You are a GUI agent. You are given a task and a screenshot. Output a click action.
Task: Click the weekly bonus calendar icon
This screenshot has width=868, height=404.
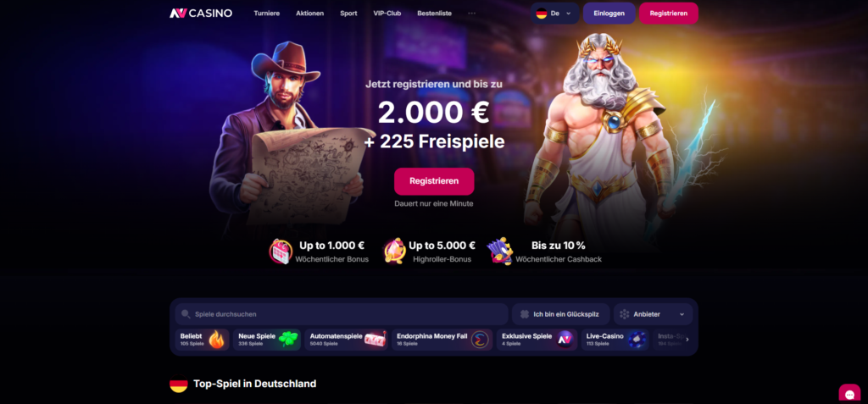pos(281,252)
